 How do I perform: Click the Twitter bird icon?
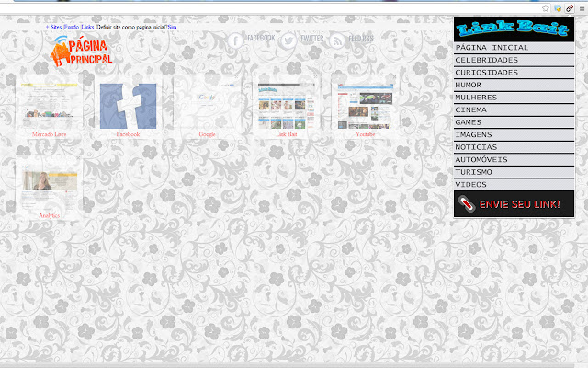[288, 40]
